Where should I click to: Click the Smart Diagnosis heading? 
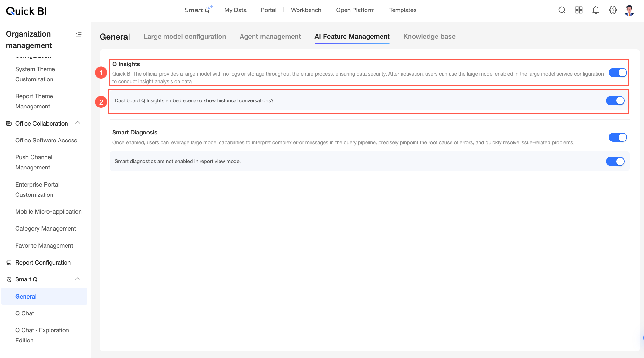pyautogui.click(x=135, y=133)
